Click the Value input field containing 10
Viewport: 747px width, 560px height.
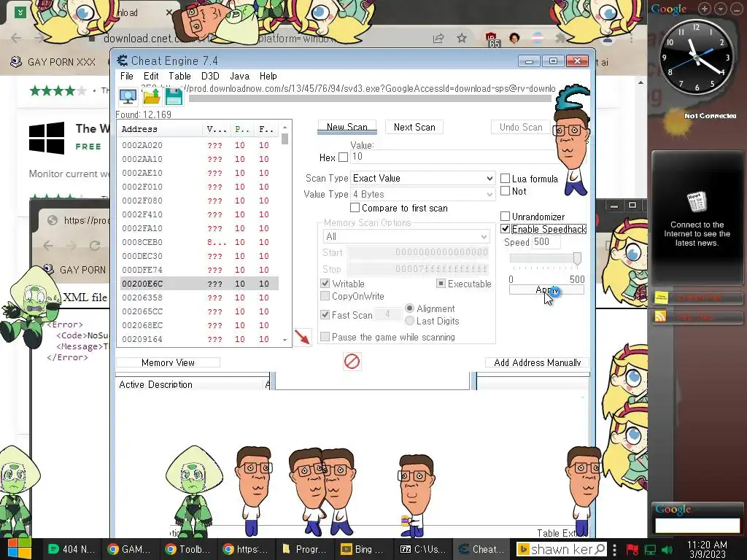[452, 157]
